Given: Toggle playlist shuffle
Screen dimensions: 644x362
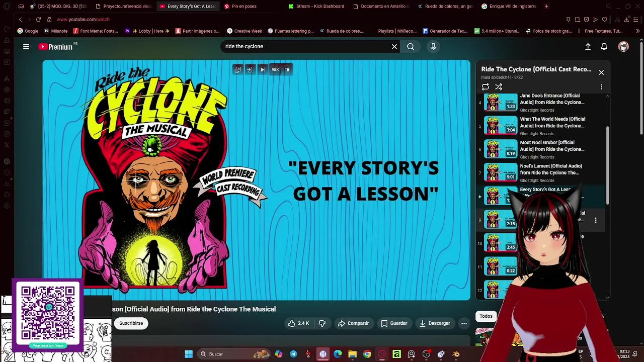Looking at the screenshot, I should click(499, 87).
